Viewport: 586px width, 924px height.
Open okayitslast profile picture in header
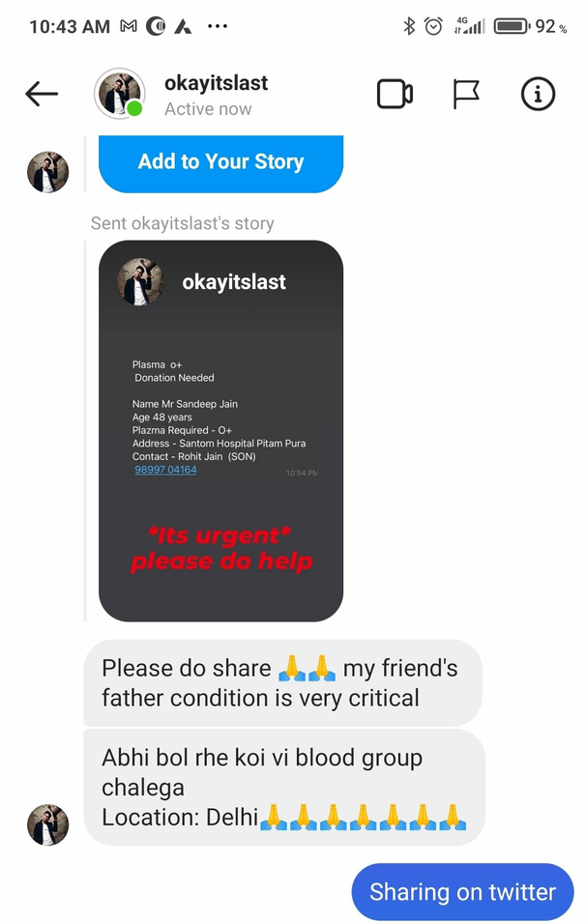click(120, 94)
